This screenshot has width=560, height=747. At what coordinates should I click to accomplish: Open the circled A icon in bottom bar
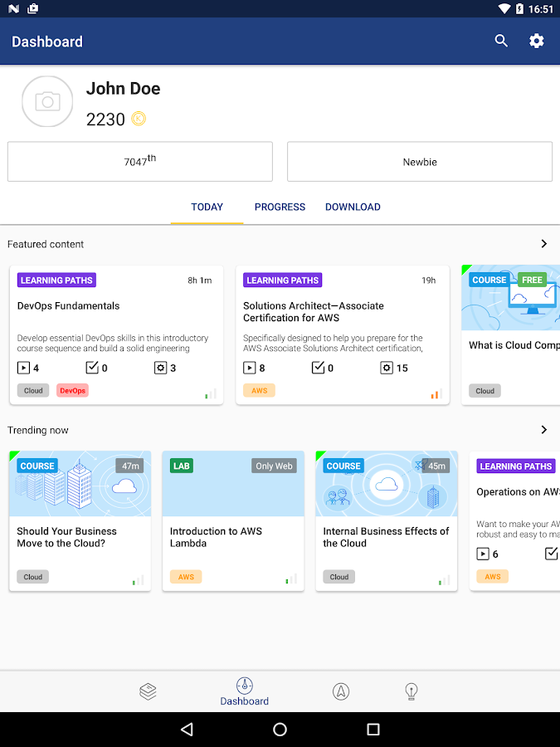click(340, 691)
